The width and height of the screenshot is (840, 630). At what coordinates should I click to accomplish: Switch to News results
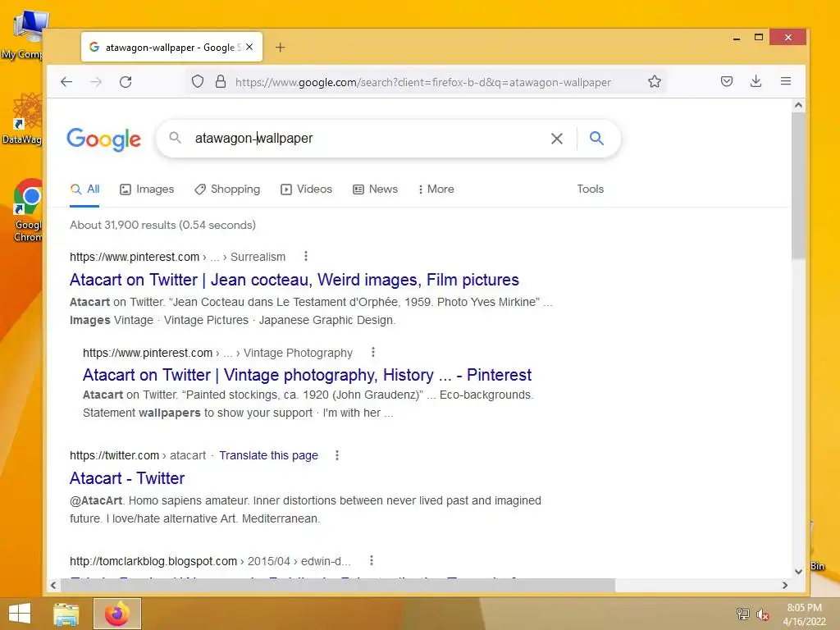[x=375, y=189]
